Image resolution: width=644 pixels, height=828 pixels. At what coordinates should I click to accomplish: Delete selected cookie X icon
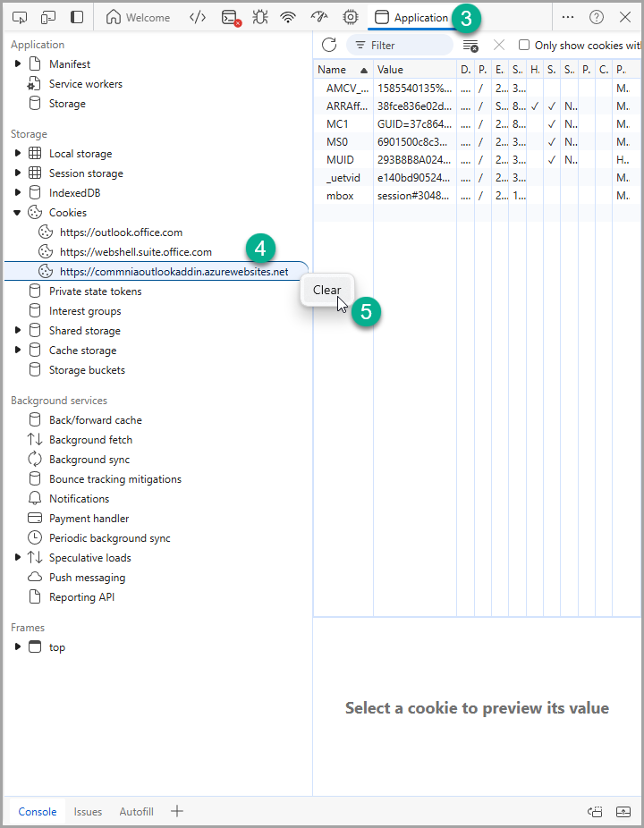point(499,45)
